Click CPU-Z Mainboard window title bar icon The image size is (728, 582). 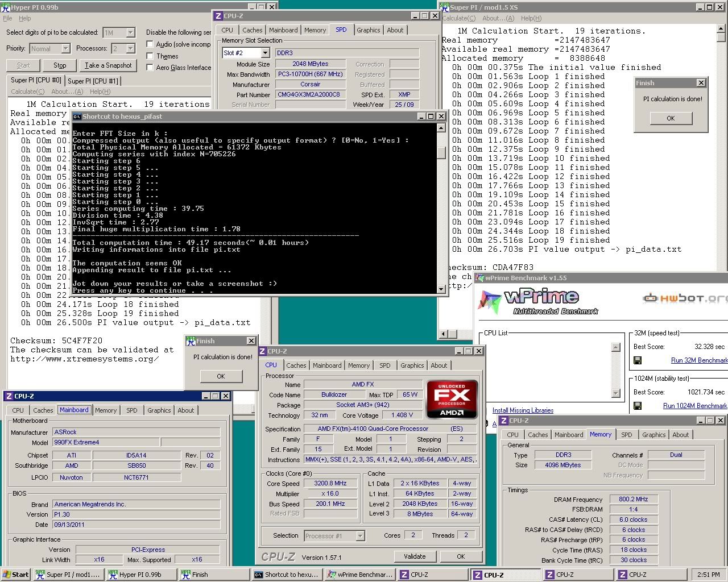pos(9,396)
